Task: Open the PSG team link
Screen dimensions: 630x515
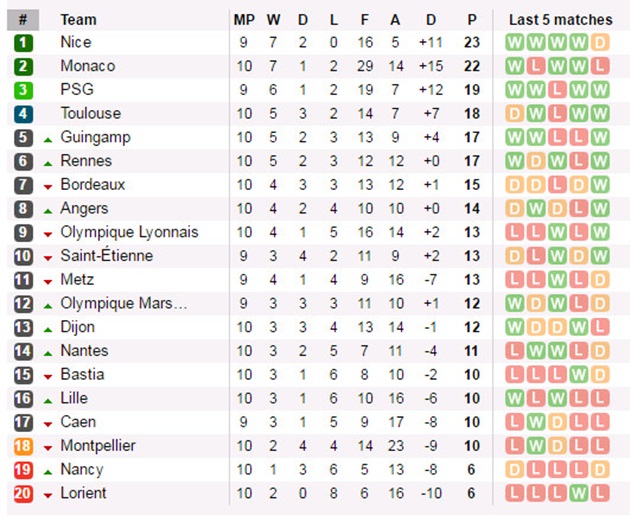Action: click(x=77, y=90)
